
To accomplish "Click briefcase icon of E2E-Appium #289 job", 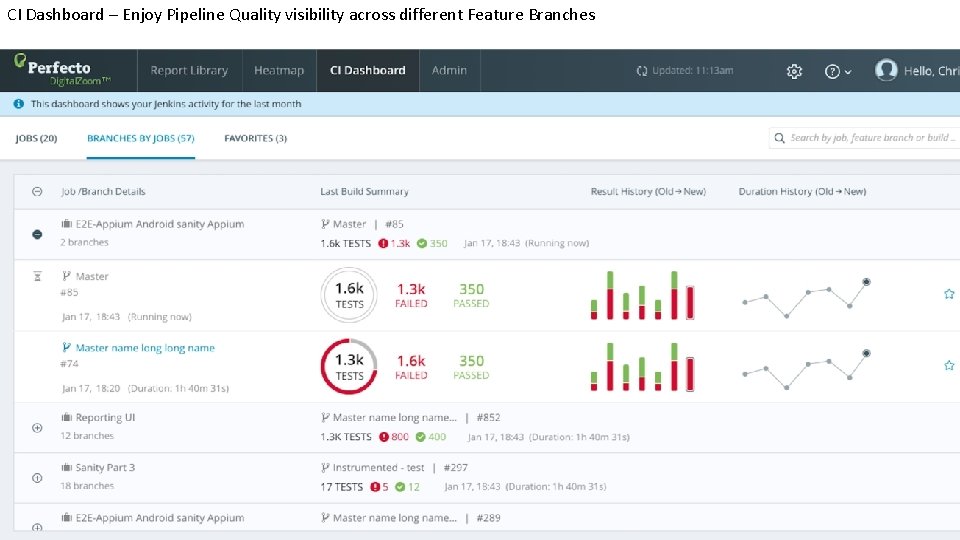I will pyautogui.click(x=66, y=517).
